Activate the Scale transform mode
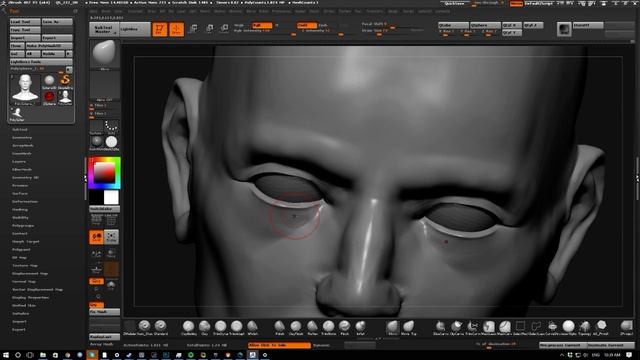Image resolution: width=640 pixels, height=360 pixels. [x=209, y=29]
